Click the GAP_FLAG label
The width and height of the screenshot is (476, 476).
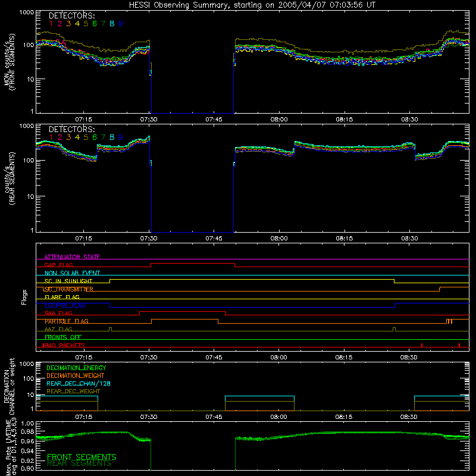point(58,265)
